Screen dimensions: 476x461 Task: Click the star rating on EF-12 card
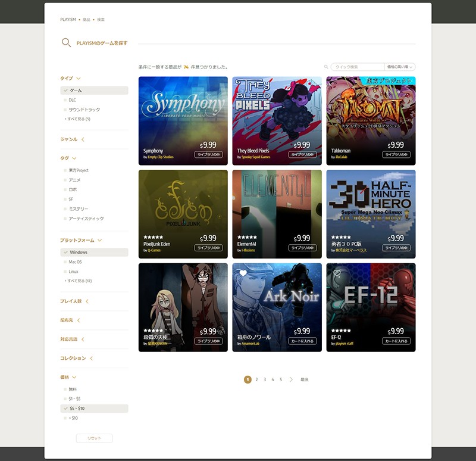tap(341, 331)
